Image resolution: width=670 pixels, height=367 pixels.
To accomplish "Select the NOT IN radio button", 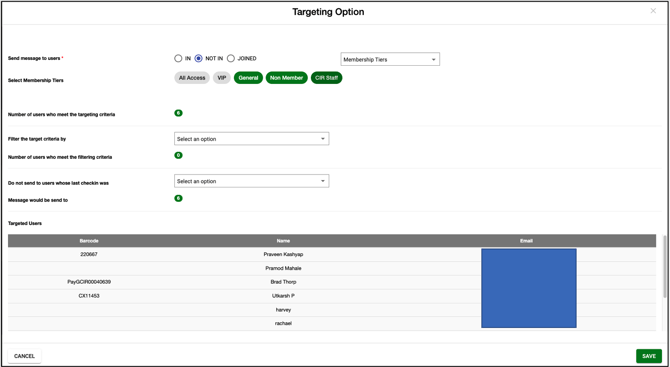I will tap(198, 59).
